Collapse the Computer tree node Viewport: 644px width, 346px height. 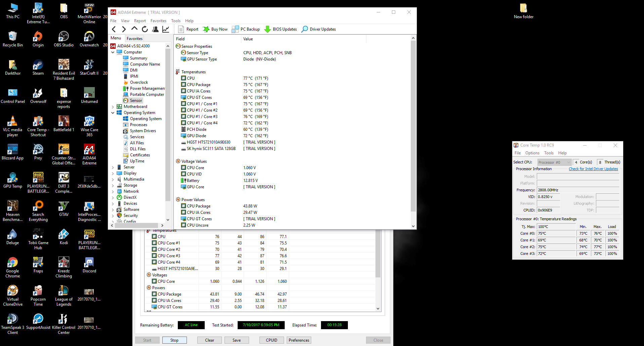113,52
